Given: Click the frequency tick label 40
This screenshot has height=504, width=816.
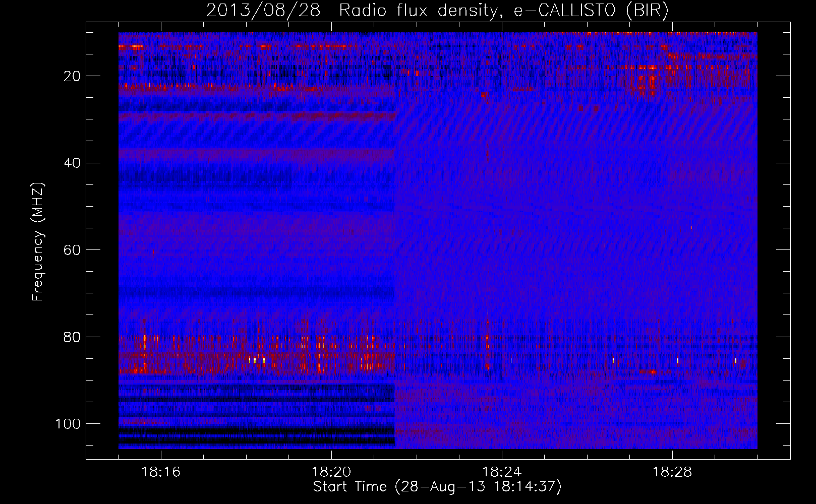Looking at the screenshot, I should pos(72,163).
